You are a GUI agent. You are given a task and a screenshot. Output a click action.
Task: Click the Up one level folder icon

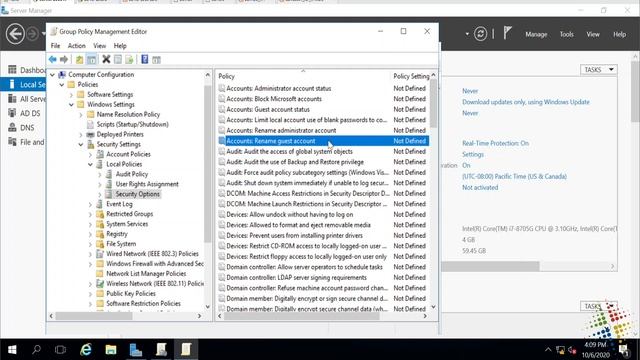[x=79, y=60]
